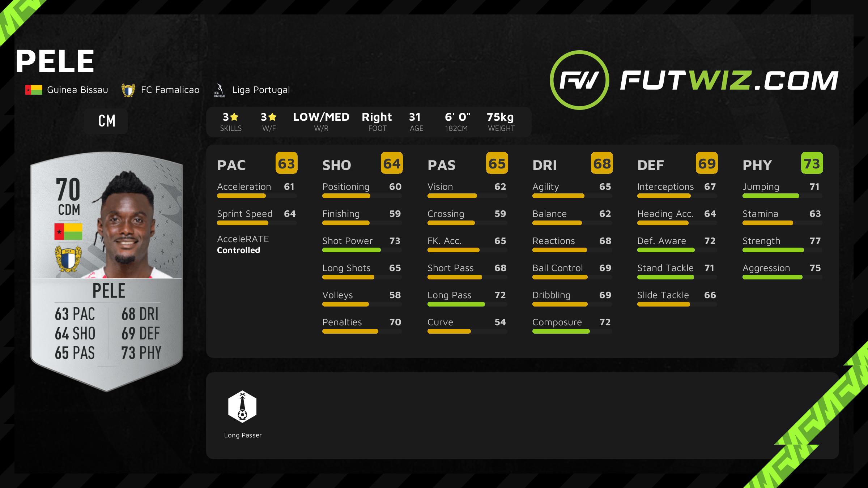868x488 pixels.
Task: Click the PHY 73 rating badge
Action: [812, 163]
